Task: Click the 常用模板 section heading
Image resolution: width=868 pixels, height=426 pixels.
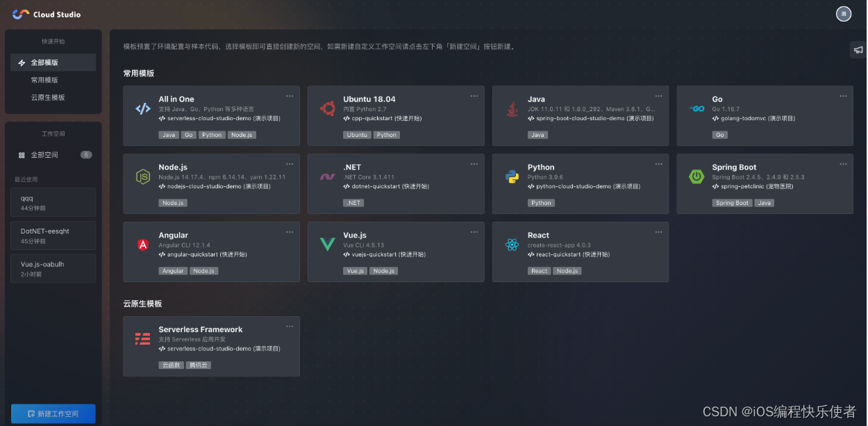Action: (139, 73)
